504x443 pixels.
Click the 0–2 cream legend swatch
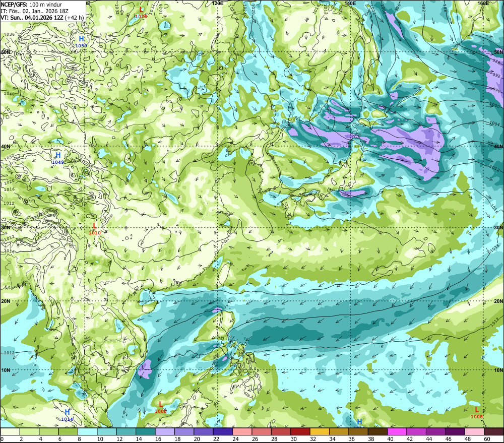[x=10, y=431]
